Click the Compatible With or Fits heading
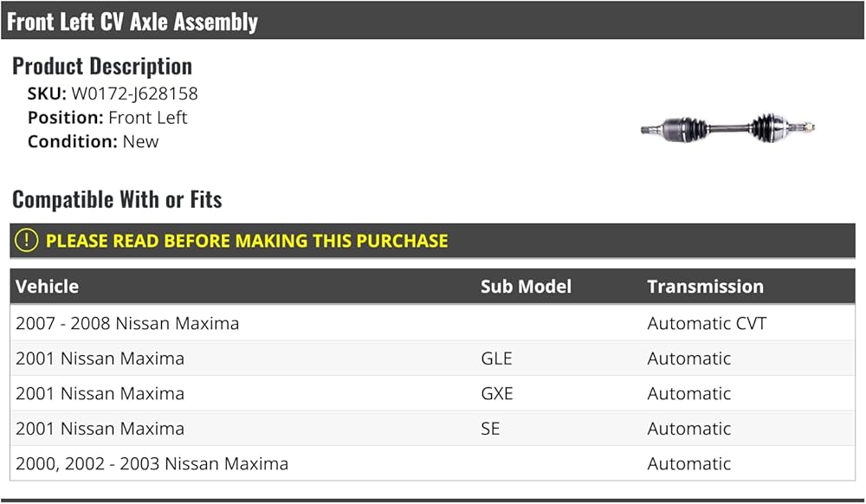 117,199
